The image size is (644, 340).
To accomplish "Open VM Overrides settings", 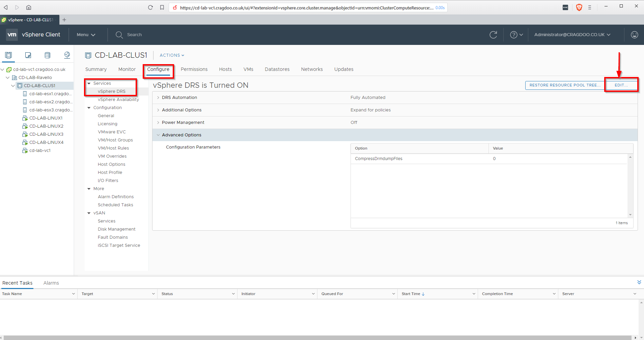I will click(112, 156).
